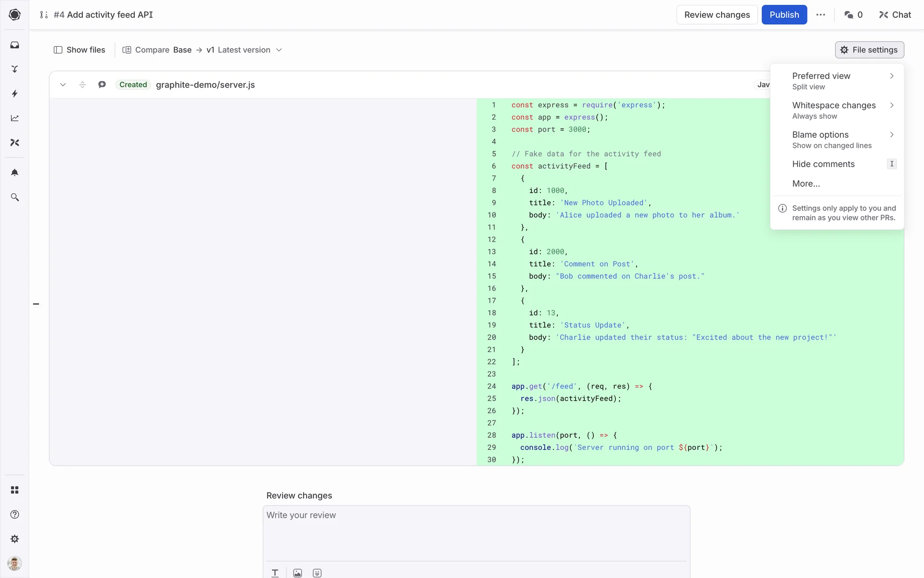
Task: Collapse the server.js file diff
Action: tap(63, 85)
